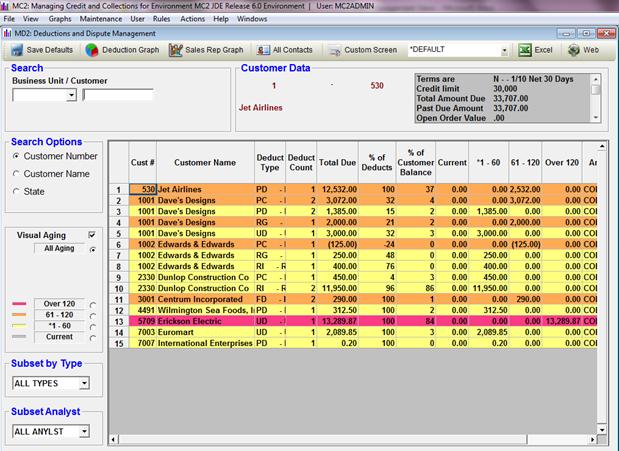The width and height of the screenshot is (619, 451).
Task: Click the 61 - 120 aging label button
Action: point(59,315)
